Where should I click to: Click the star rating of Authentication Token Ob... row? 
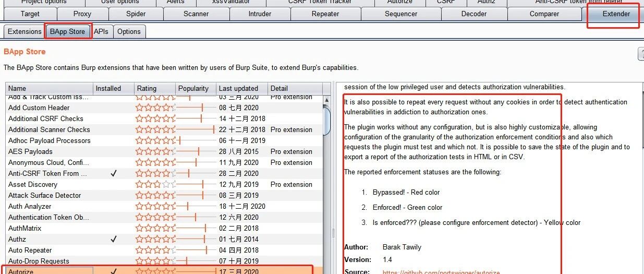pyautogui.click(x=156, y=217)
